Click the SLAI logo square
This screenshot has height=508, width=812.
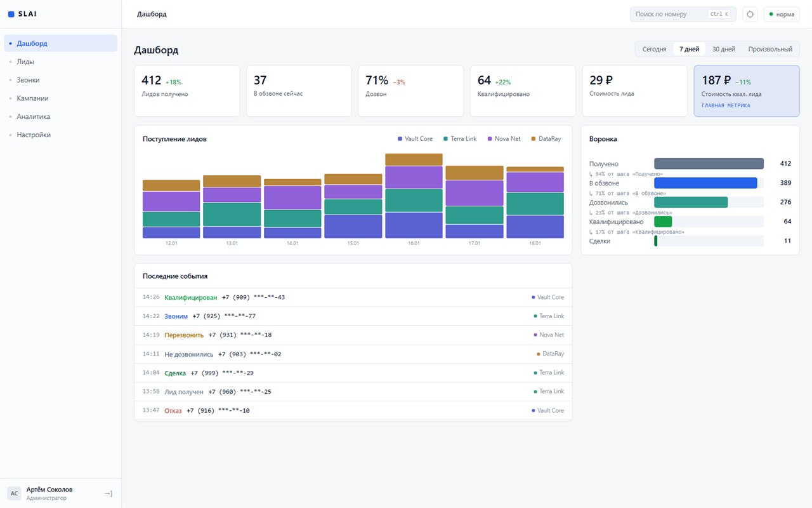tap(11, 14)
